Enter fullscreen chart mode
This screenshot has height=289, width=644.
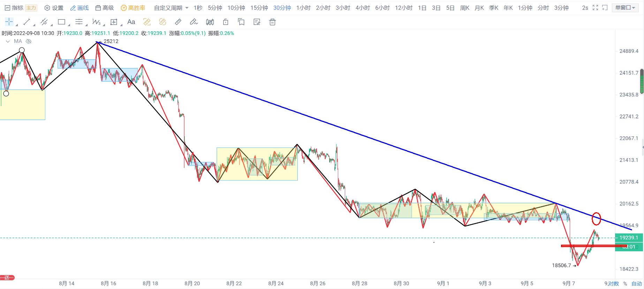click(x=595, y=8)
